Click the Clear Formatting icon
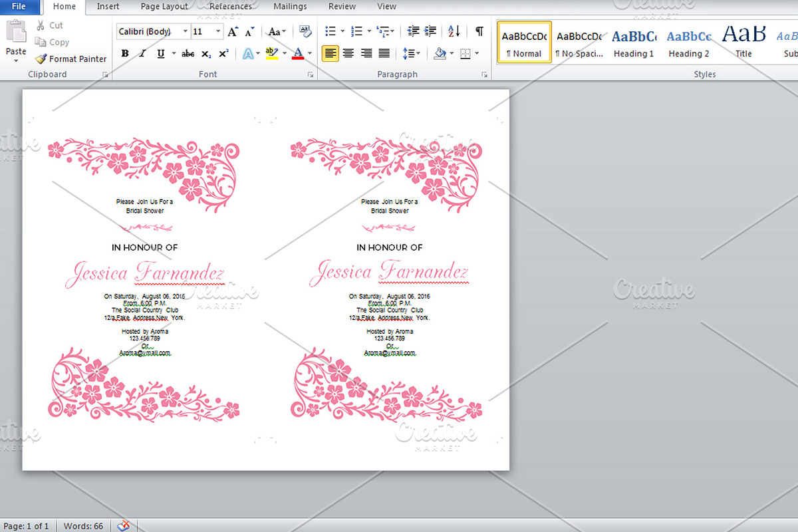 pos(305,31)
